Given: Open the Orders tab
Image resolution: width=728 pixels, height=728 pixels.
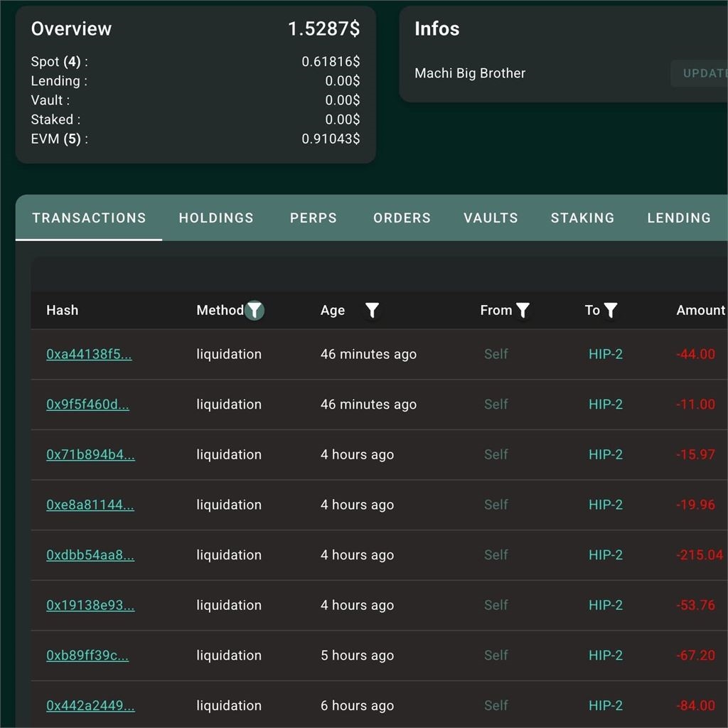Looking at the screenshot, I should pos(402,218).
